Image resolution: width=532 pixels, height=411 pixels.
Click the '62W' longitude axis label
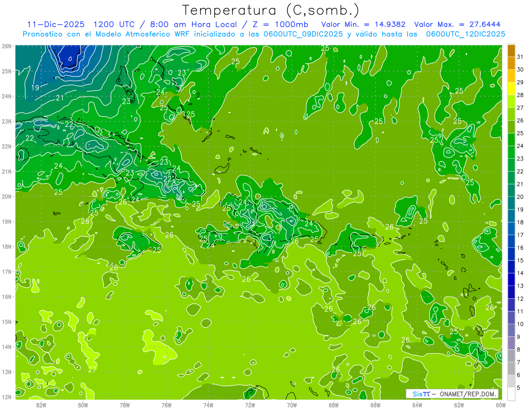tap(459, 405)
